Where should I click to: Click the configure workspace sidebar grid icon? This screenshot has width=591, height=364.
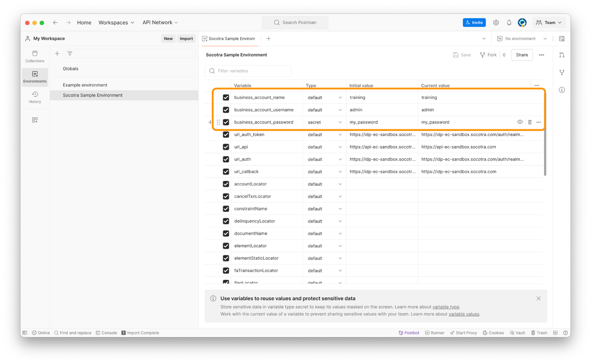[x=35, y=120]
